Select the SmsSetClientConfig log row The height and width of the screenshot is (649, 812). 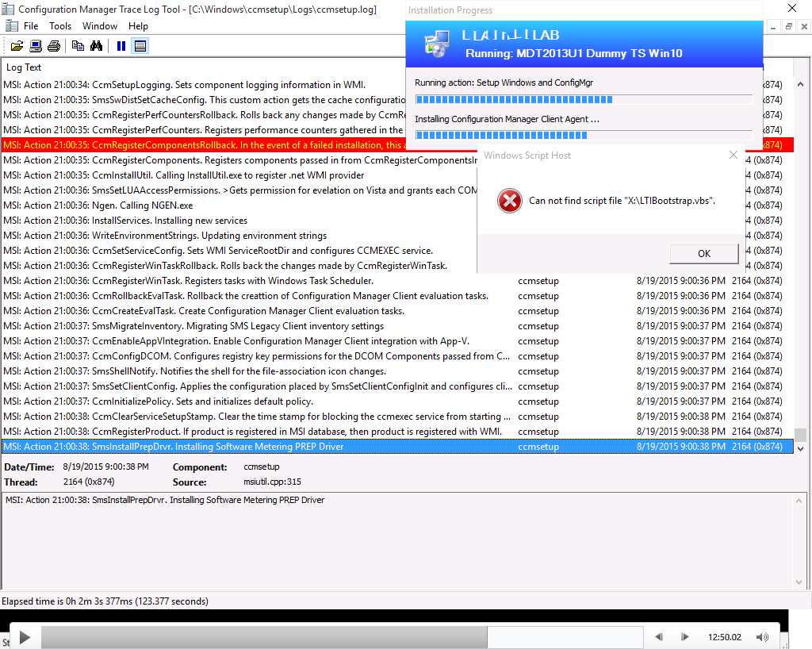point(398,386)
